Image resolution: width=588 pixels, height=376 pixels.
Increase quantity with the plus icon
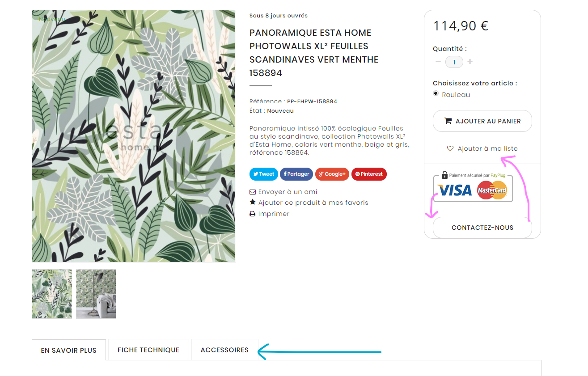[x=470, y=62]
